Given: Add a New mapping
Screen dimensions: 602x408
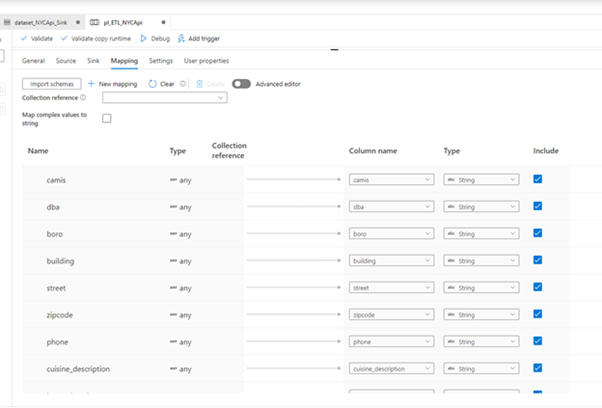Looking at the screenshot, I should point(112,84).
